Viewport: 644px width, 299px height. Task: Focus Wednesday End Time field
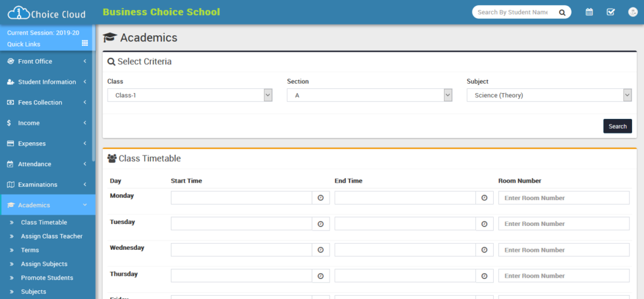tap(406, 250)
